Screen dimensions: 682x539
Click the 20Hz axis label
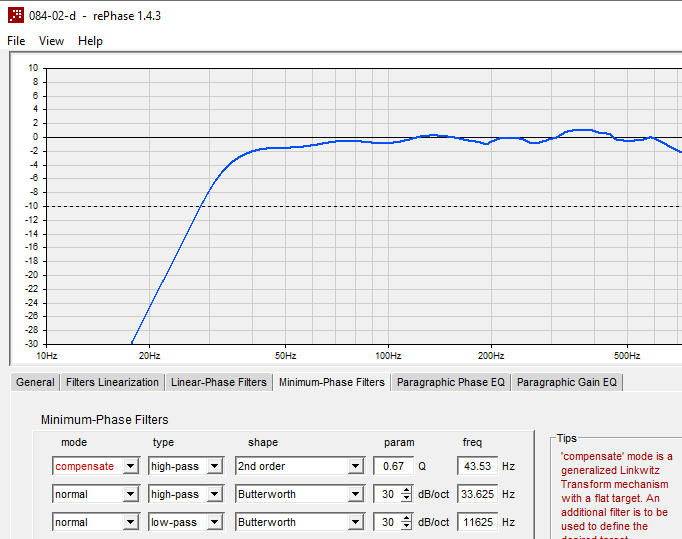(x=150, y=356)
